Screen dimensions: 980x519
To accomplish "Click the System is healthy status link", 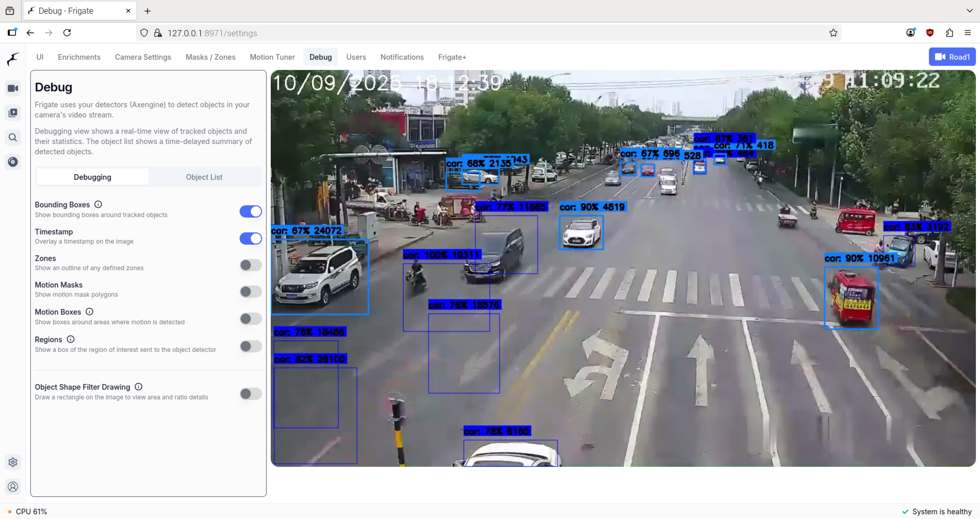I will 941,511.
